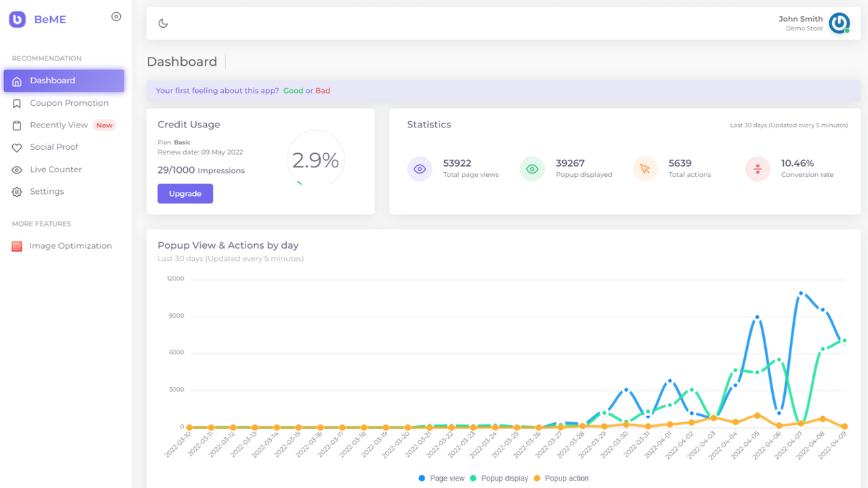Click the Conversion rate divide icon
This screenshot has width=868, height=488.
tap(757, 169)
